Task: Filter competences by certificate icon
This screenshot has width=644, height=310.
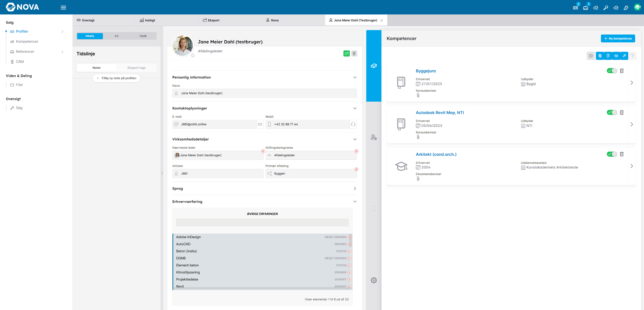Action: click(x=600, y=56)
